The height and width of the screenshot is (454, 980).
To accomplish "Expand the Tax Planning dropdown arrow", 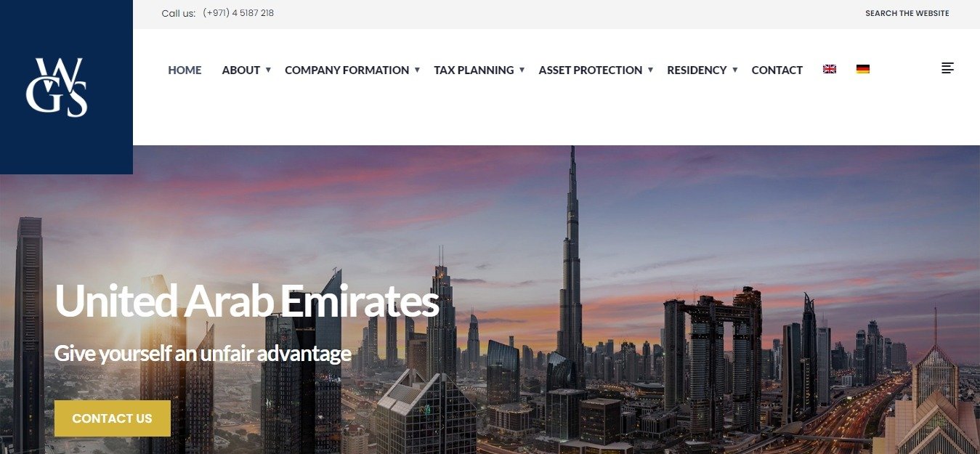I will pyautogui.click(x=522, y=70).
